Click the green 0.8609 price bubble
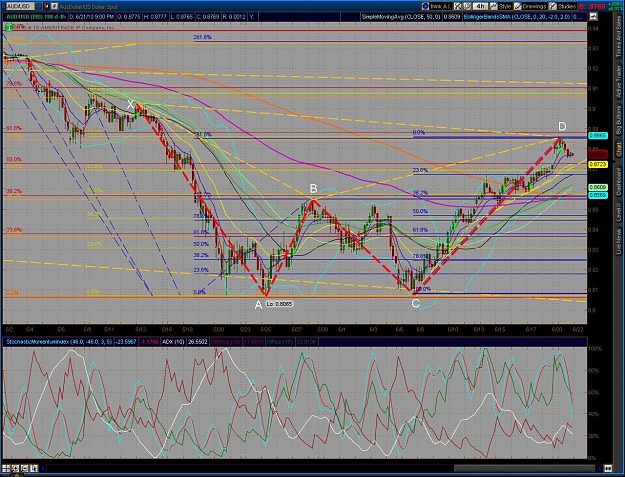 click(x=597, y=187)
